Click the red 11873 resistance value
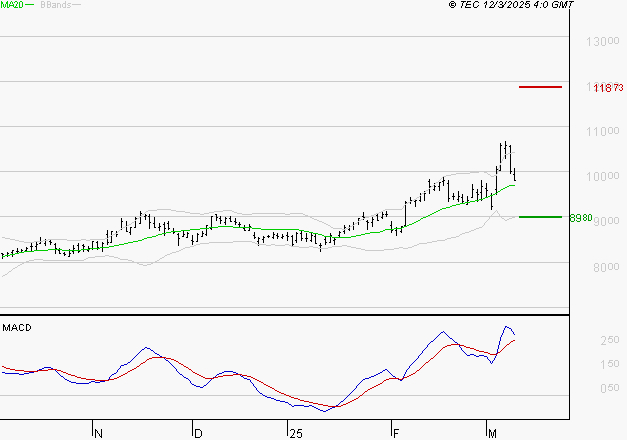This screenshot has height=440, width=627. 608,88
